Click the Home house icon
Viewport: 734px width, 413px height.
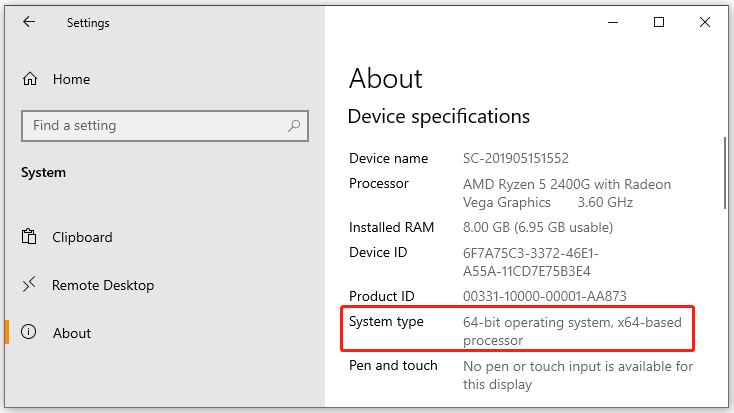coord(30,79)
